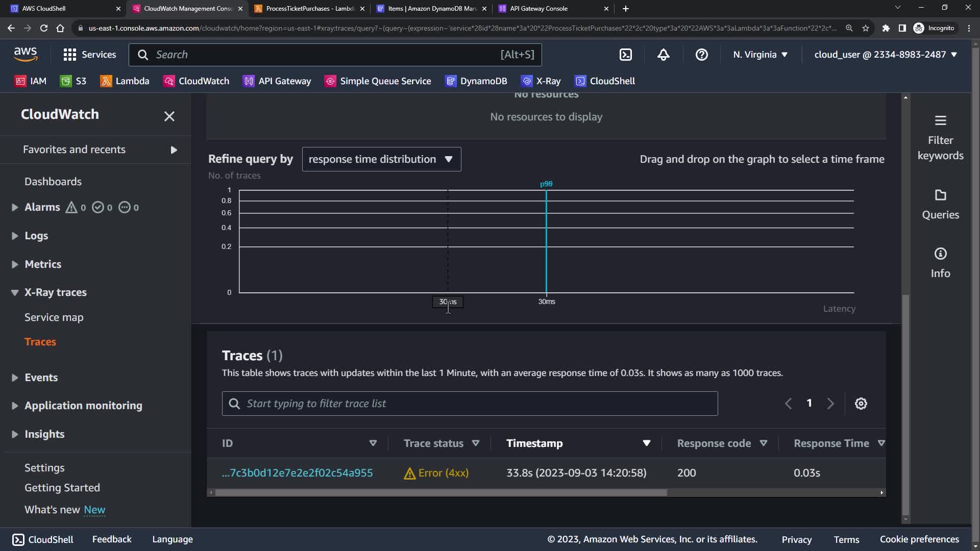Image resolution: width=980 pixels, height=551 pixels.
Task: Toggle sort on Trace status column
Action: pos(475,443)
